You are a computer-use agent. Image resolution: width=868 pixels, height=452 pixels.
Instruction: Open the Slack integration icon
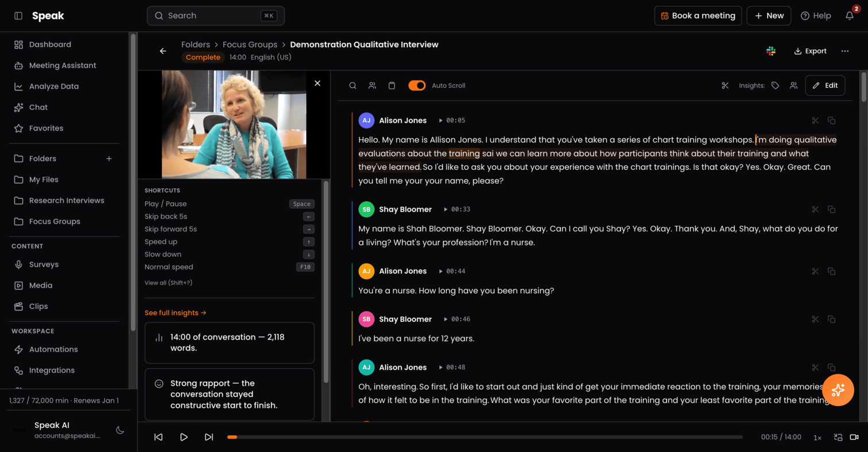point(771,51)
